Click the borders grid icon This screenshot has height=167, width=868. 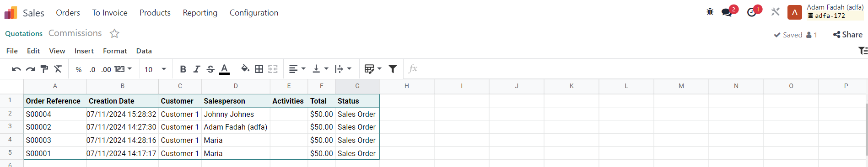pos(259,69)
